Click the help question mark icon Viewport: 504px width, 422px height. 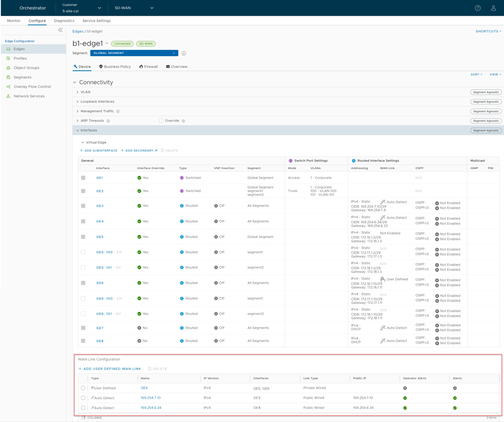coord(477,8)
